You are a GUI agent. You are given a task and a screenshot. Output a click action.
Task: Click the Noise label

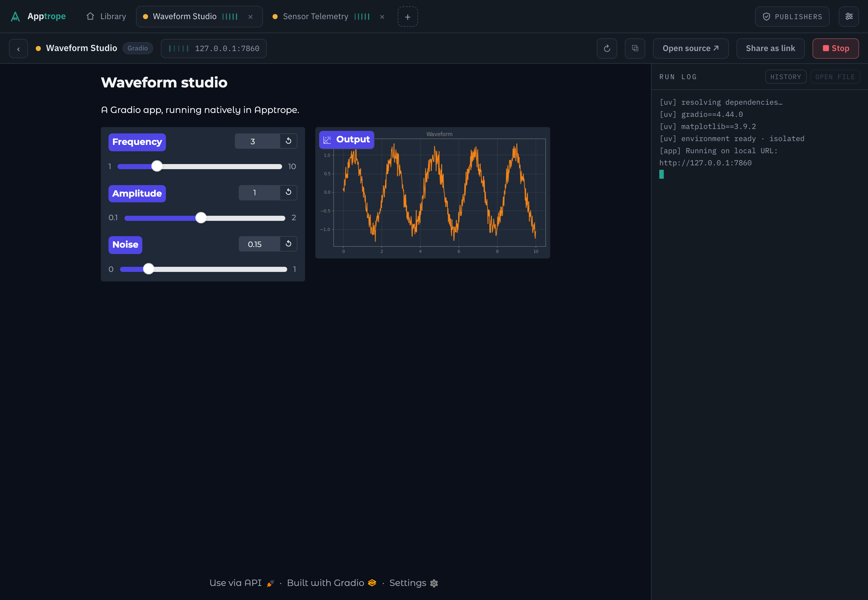click(x=125, y=245)
